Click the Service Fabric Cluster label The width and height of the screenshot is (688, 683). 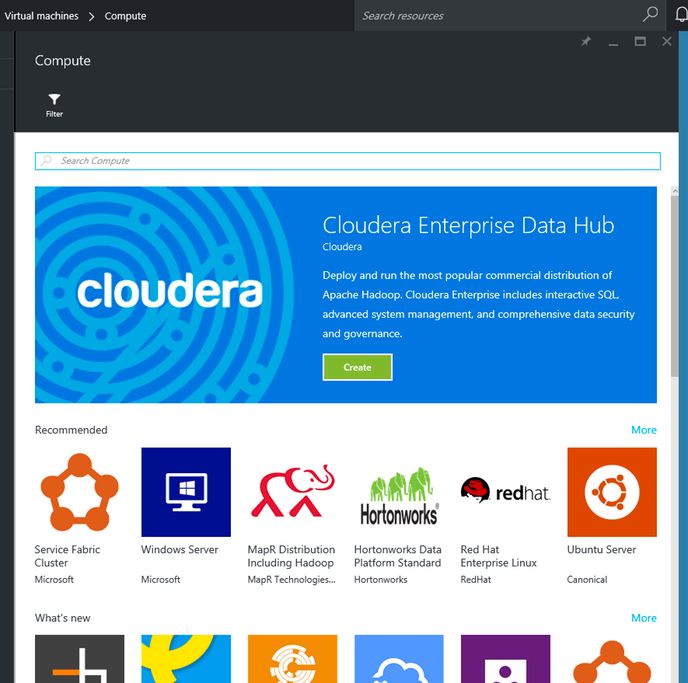[x=67, y=556]
